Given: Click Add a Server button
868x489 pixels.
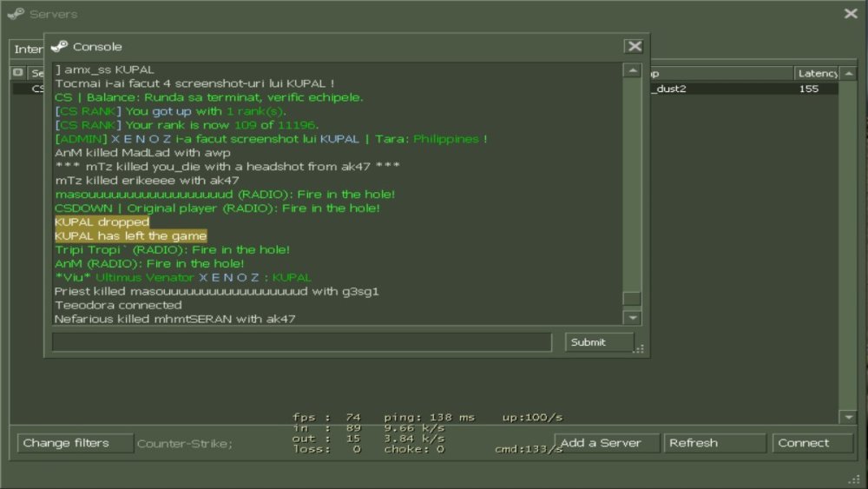Looking at the screenshot, I should click(608, 443).
